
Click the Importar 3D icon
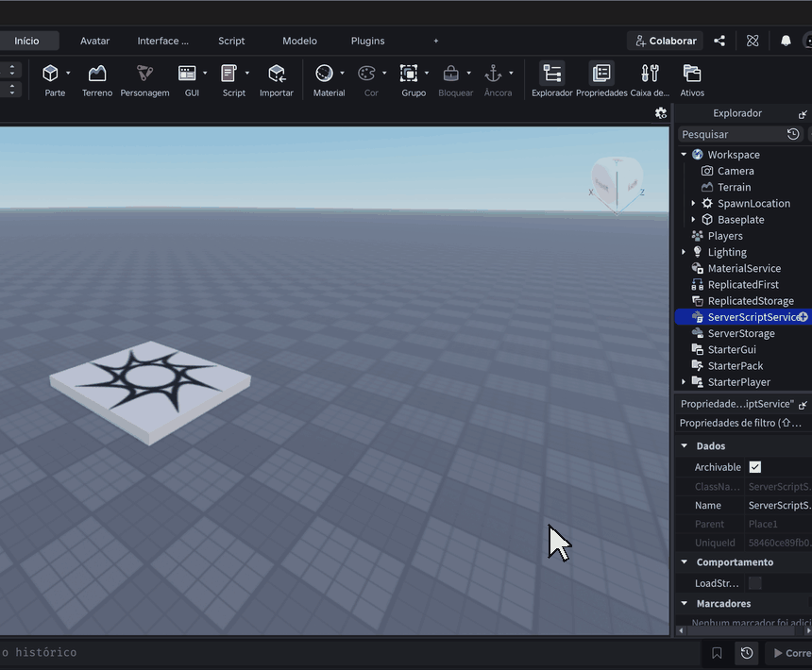[x=277, y=74]
